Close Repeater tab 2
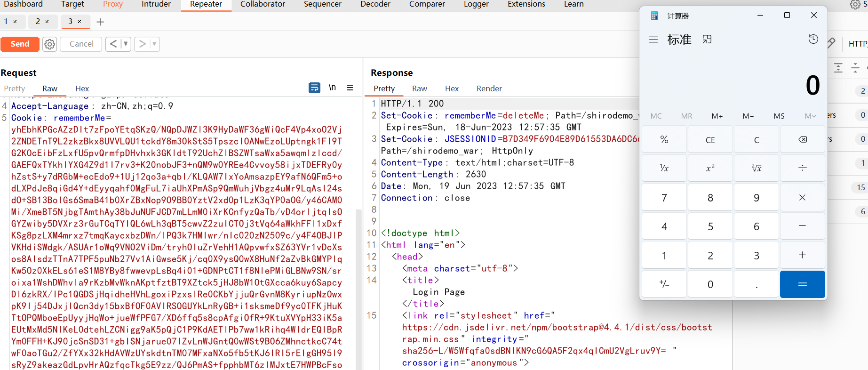The height and width of the screenshot is (370, 868). click(x=47, y=22)
